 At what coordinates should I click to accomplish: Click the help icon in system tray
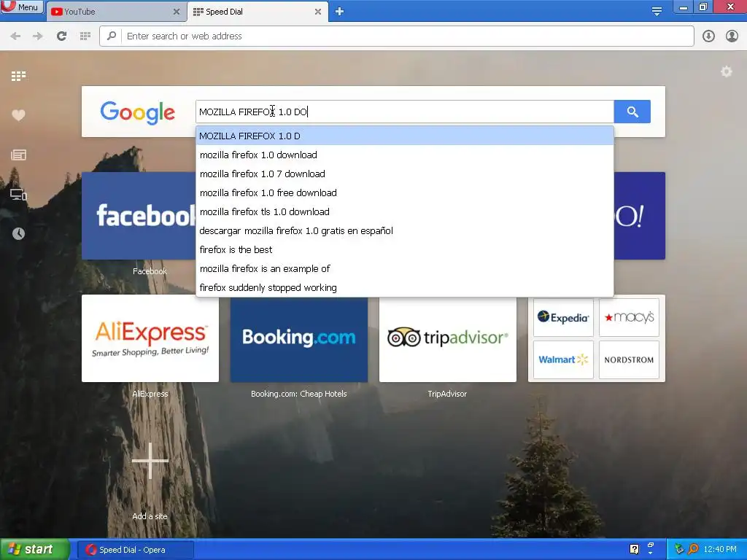(634, 549)
